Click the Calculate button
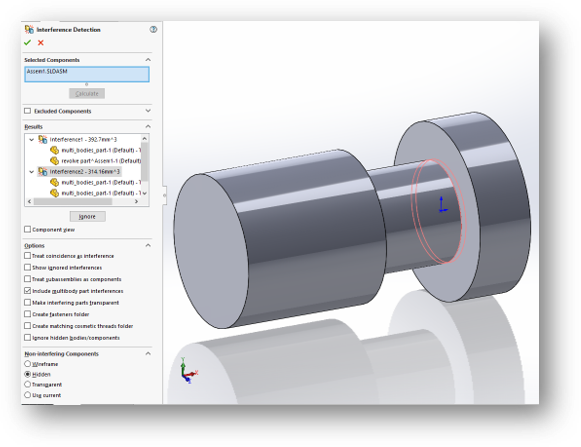 (x=87, y=93)
